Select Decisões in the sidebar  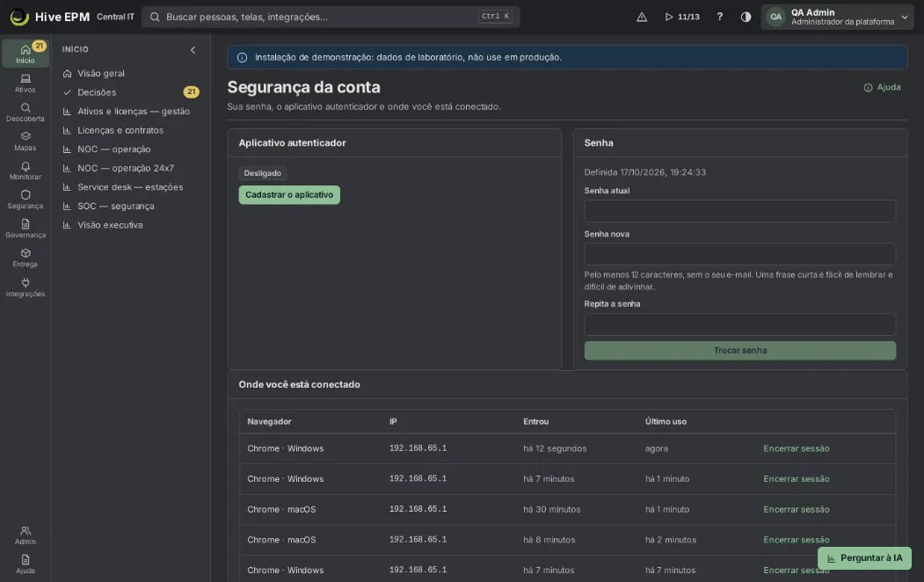pos(131,92)
